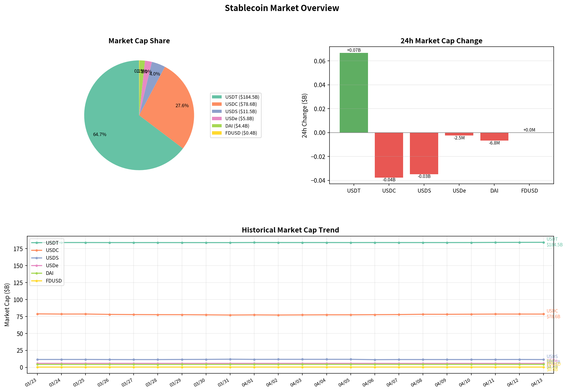This screenshot has height=392, width=567.
Task: Click the "04/13" date label
Action: click(x=537, y=382)
